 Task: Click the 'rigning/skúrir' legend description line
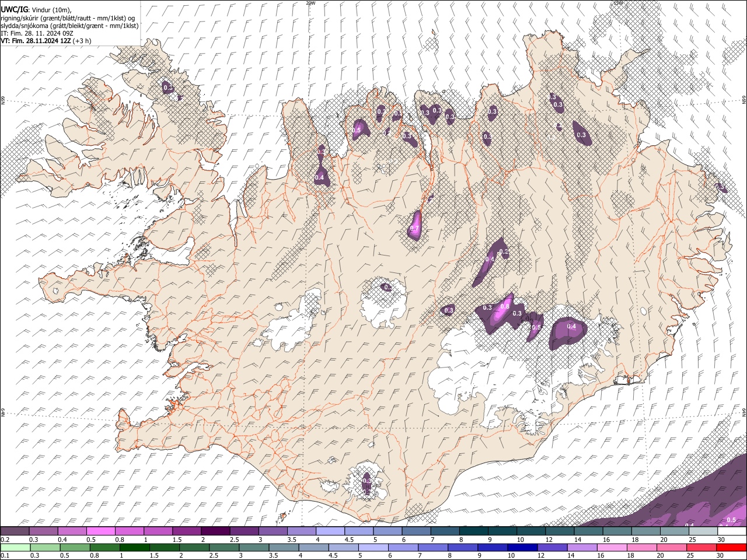tap(68, 17)
